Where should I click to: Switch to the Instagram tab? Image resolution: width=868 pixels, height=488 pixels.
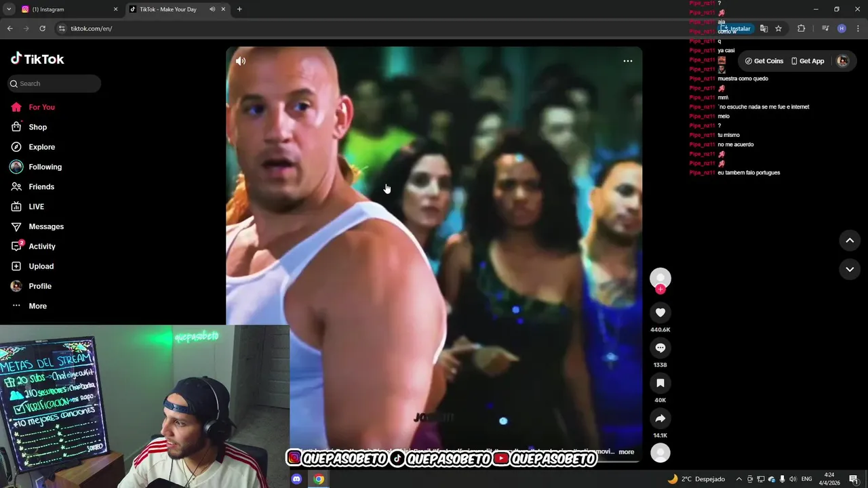click(68, 9)
